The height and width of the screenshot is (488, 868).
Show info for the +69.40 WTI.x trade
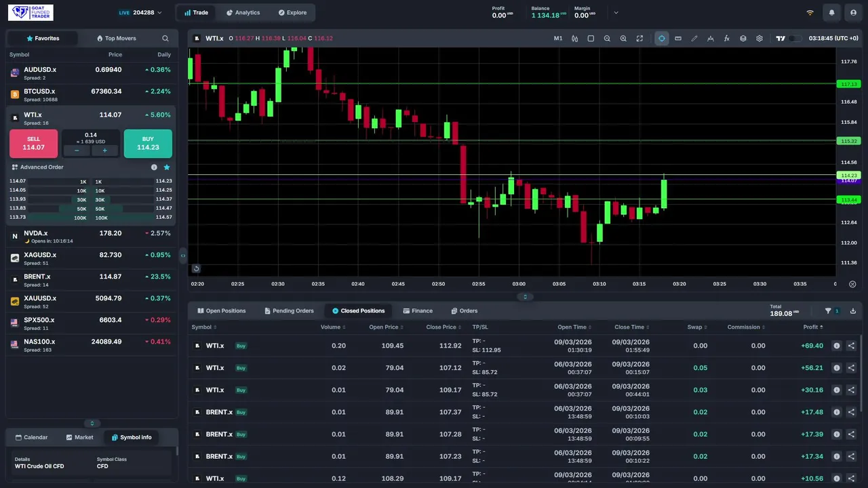[x=837, y=346]
